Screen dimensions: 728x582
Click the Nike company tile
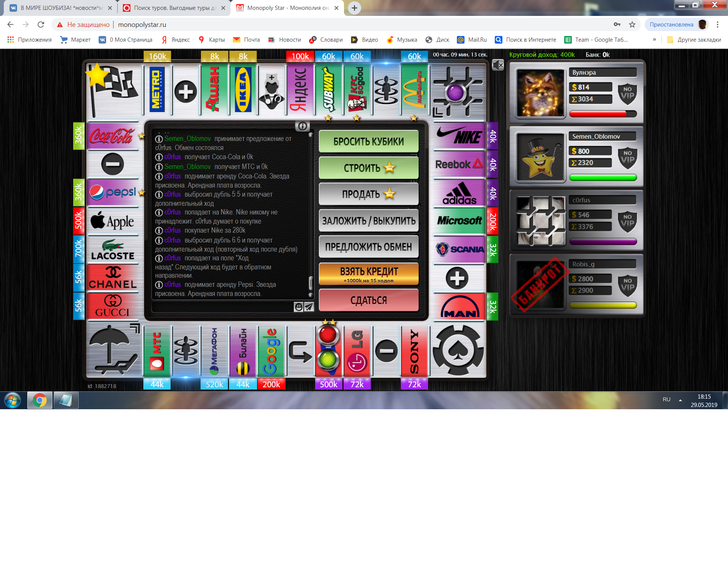coord(459,136)
